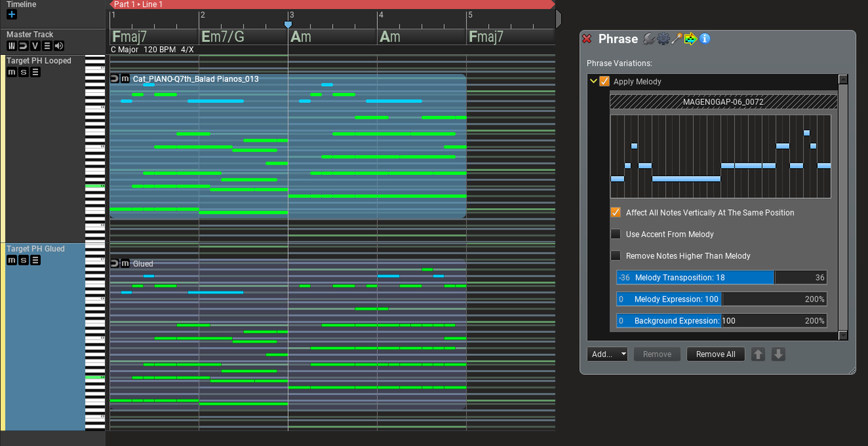This screenshot has width=868, height=446.
Task: Click the Master Track V icon
Action: point(35,46)
